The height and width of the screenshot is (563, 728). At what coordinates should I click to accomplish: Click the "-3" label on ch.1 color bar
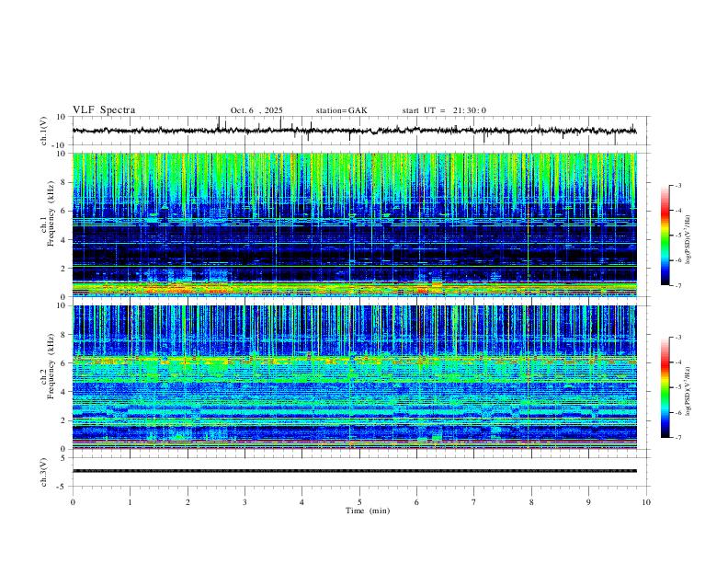(x=678, y=185)
